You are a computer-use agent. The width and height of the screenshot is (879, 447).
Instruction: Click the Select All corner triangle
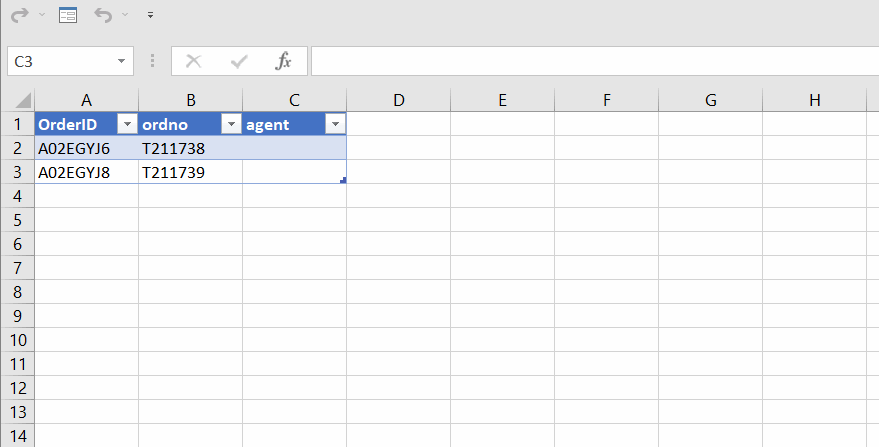click(x=22, y=101)
